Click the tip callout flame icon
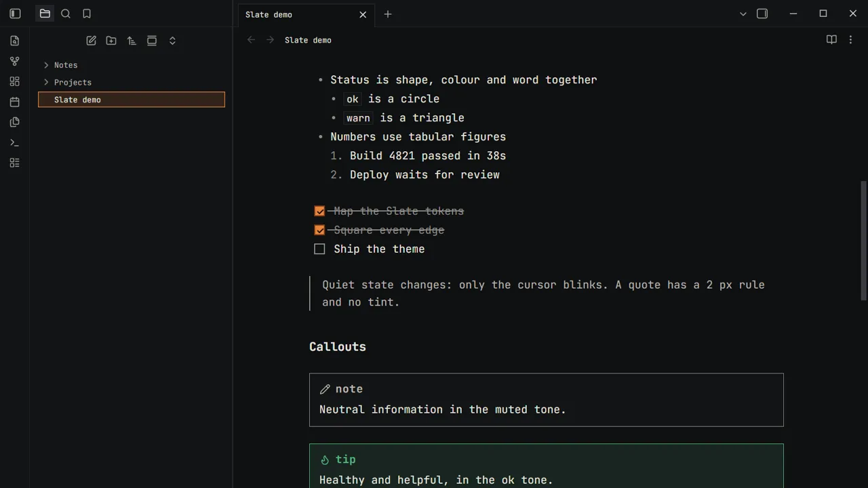868x488 pixels. pos(325,460)
